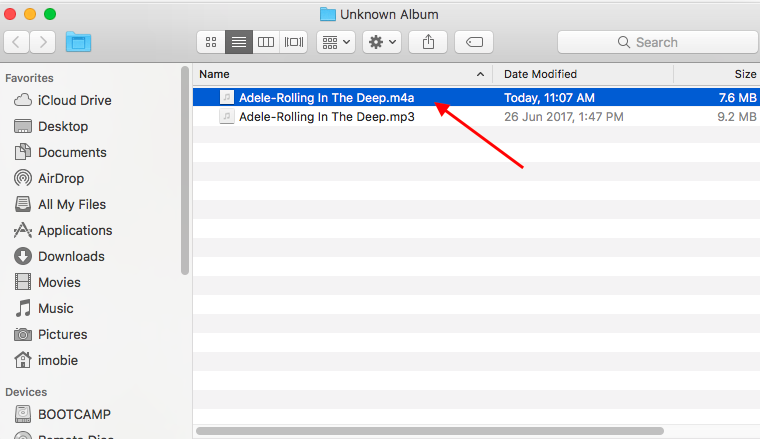Image resolution: width=760 pixels, height=439 pixels.
Task: Click the Today, 11:07 AM date cell
Action: (549, 98)
